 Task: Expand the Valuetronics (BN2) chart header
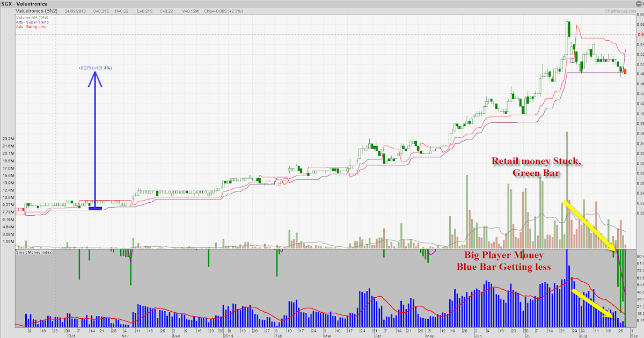tap(36, 11)
